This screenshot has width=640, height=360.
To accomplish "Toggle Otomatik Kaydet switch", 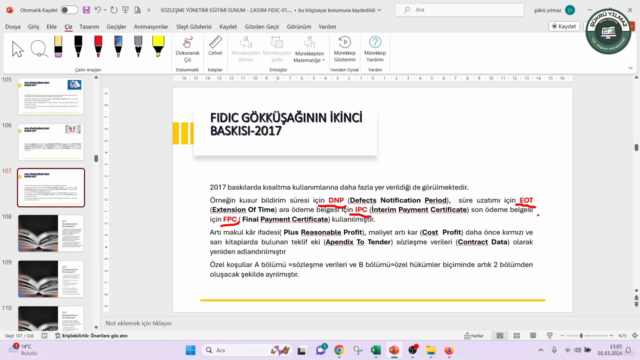I will tap(69, 10).
